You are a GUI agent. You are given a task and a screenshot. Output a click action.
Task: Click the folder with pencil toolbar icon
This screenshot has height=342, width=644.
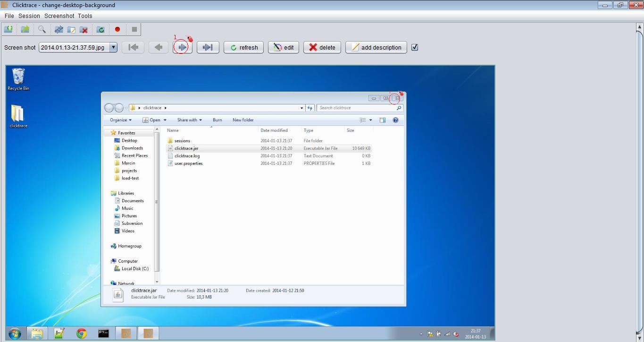point(71,29)
